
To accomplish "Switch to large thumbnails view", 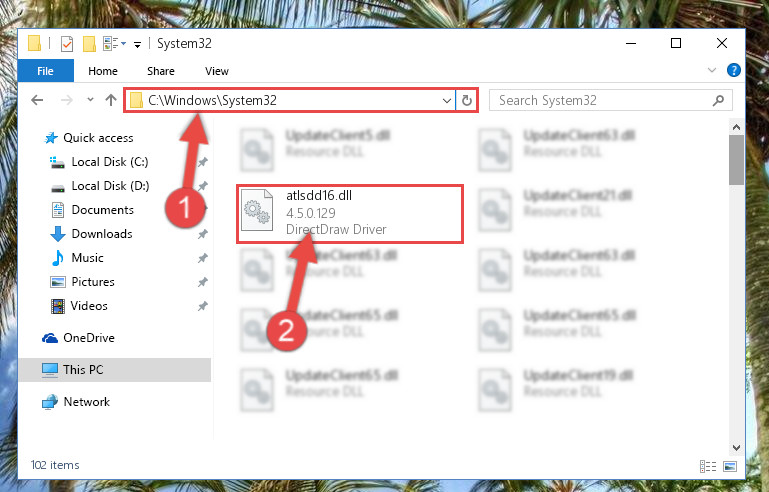I will [x=730, y=466].
